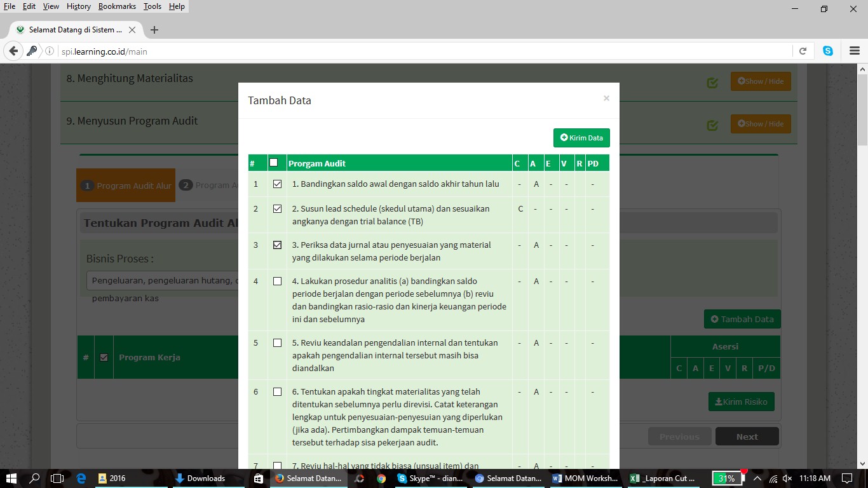The height and width of the screenshot is (488, 868).
Task: Click the 11:18 AM taskbar clock
Action: 815,478
